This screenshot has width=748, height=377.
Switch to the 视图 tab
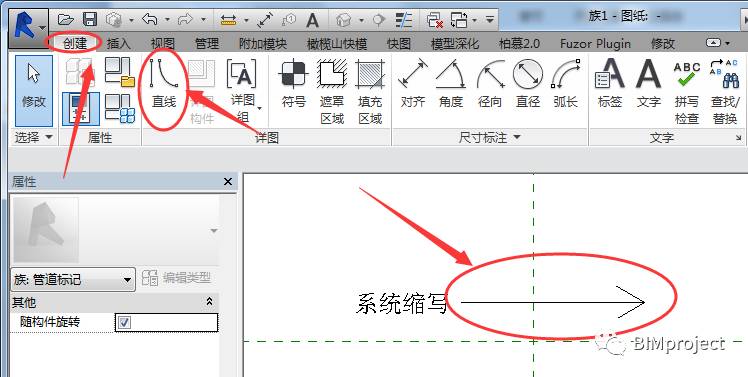tap(163, 44)
